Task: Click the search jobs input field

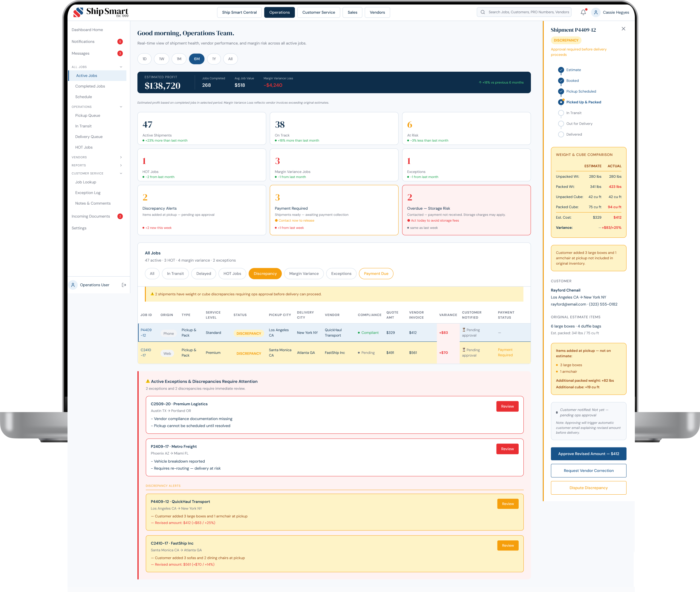Action: (x=528, y=12)
